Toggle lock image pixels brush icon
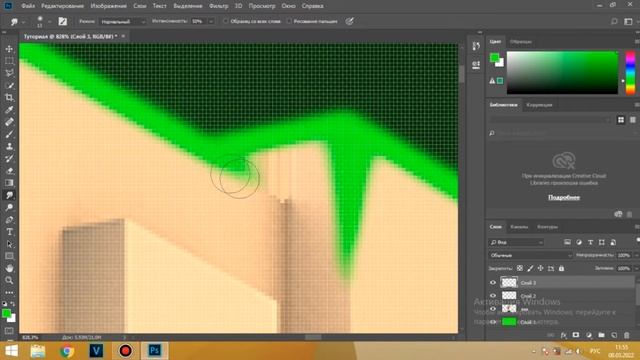 [530, 268]
